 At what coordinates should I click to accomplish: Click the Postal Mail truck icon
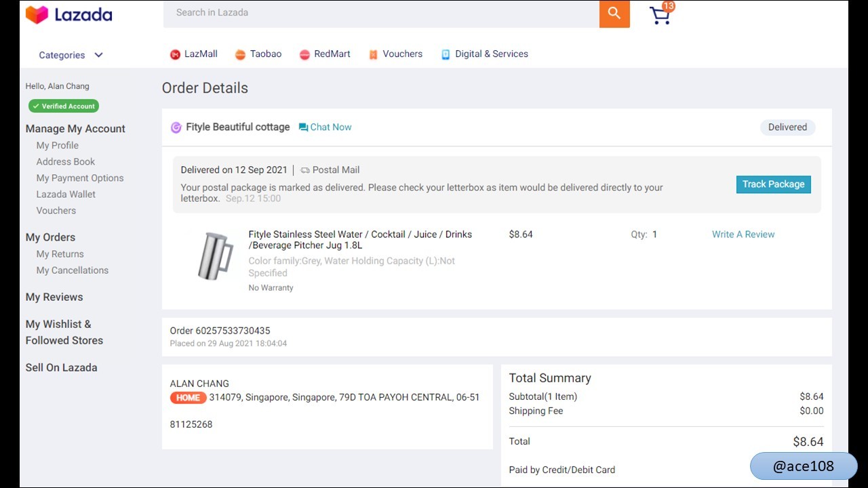click(x=305, y=170)
